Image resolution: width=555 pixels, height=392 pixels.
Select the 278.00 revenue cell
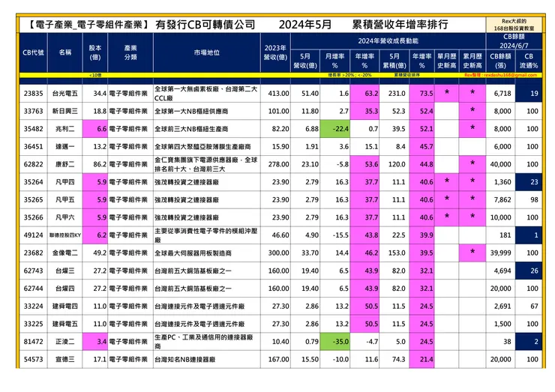coord(275,164)
